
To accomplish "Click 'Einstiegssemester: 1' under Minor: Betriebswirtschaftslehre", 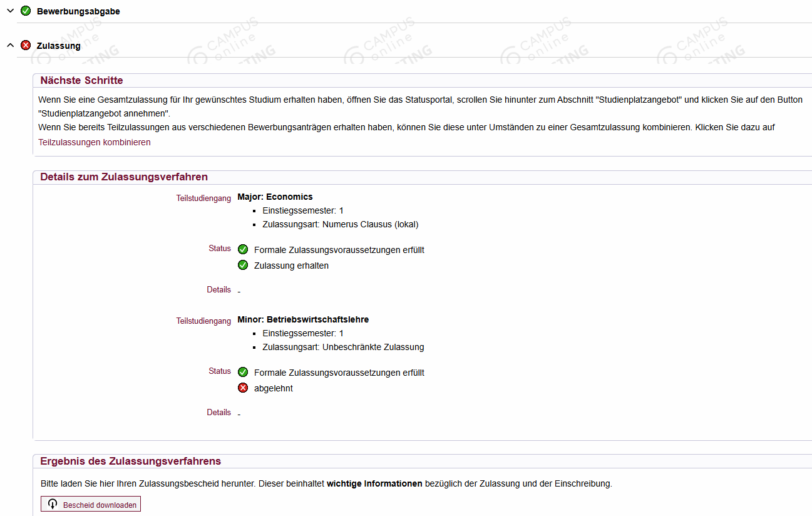I will point(303,333).
